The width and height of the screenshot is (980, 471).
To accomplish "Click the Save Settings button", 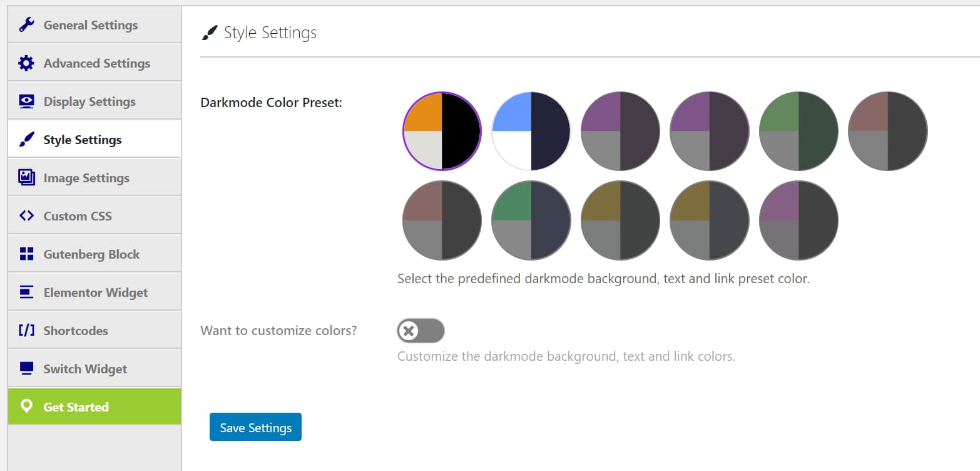I will (255, 427).
